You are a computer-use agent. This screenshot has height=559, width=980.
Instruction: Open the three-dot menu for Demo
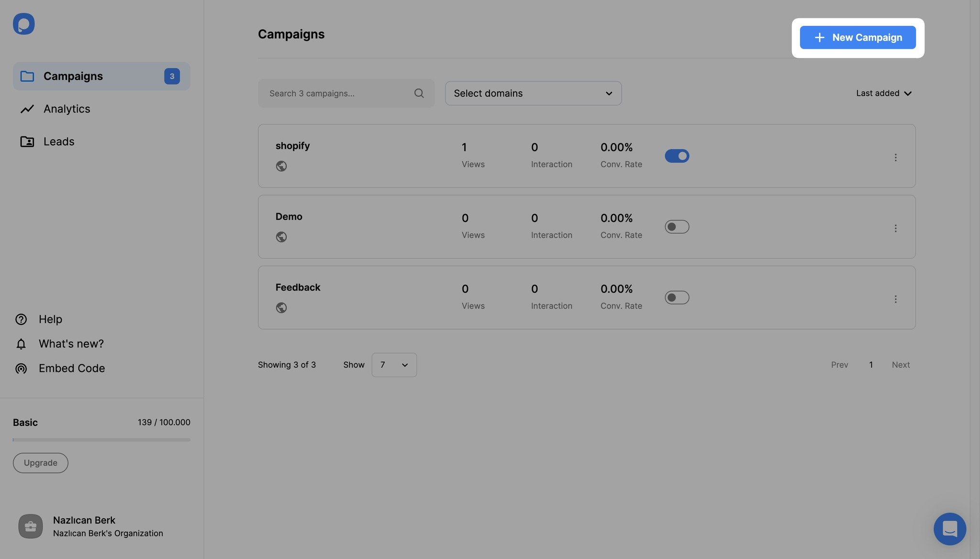tap(895, 228)
